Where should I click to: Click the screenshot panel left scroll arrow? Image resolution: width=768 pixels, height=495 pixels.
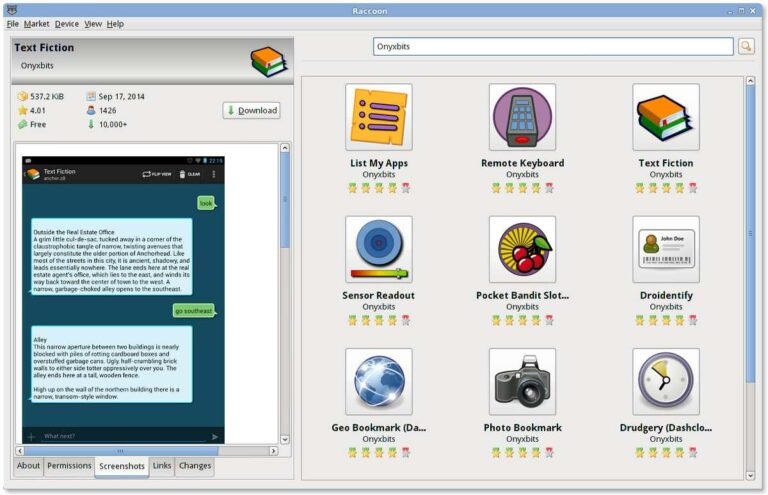pos(20,451)
